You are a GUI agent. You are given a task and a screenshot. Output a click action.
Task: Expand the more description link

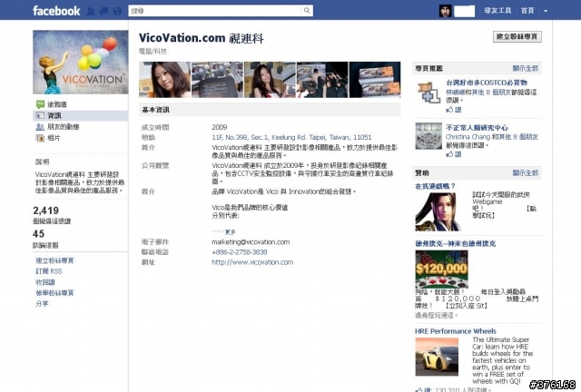point(230,232)
